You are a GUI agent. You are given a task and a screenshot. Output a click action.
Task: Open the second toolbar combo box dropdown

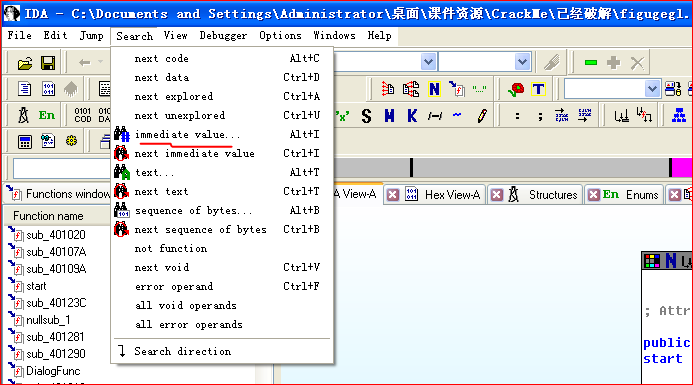point(522,61)
